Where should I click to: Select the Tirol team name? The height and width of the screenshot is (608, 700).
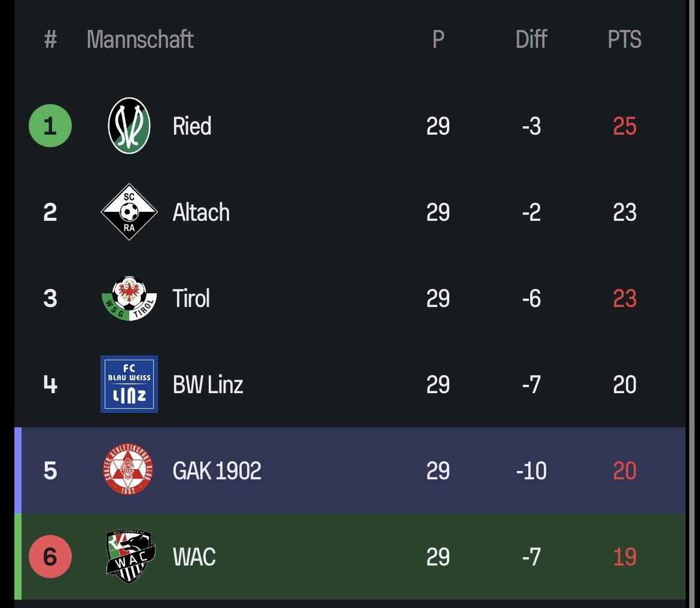point(191,299)
